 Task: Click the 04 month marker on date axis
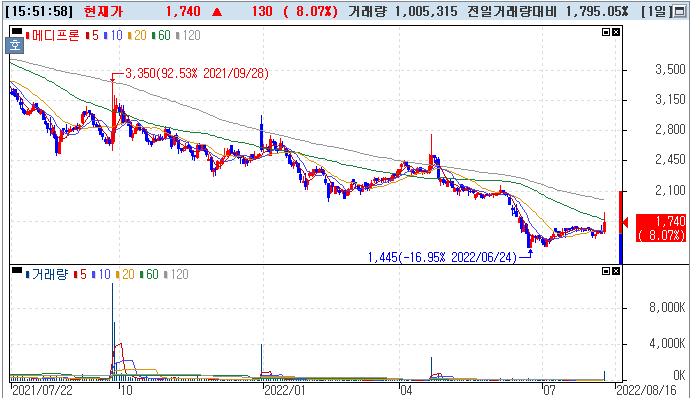click(406, 390)
